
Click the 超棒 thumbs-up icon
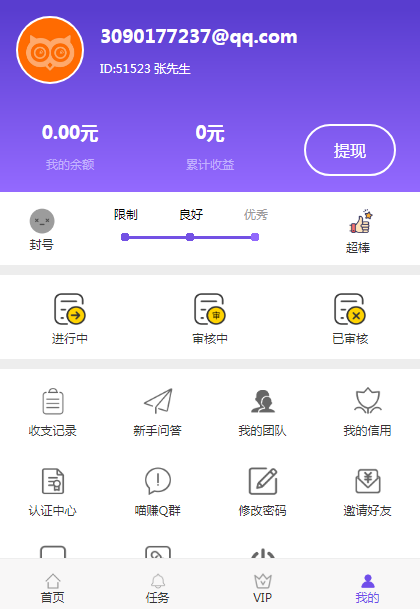click(x=361, y=222)
